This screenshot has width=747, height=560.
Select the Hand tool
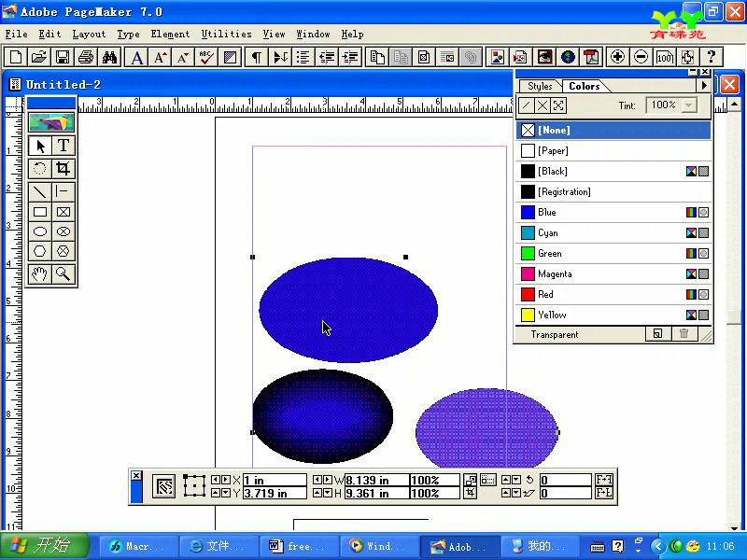40,273
